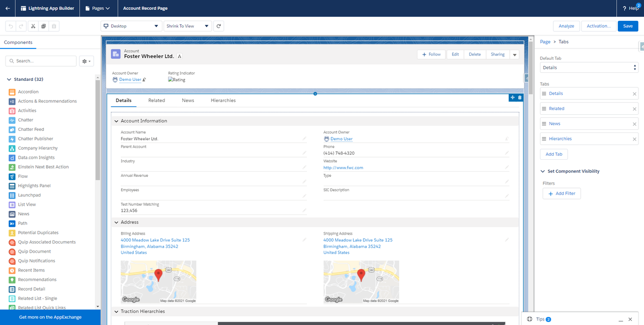Screen dimensions: 644x325
Task: Collapse the Traction Hierarchies section
Action: click(117, 312)
